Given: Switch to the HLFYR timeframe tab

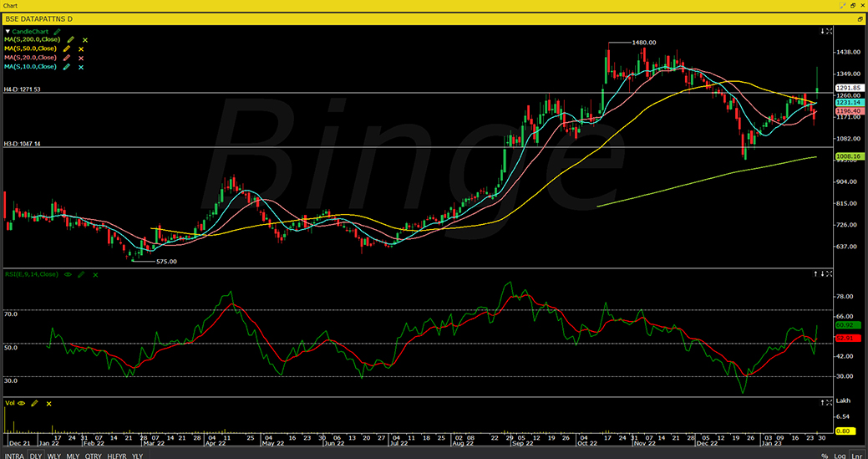Looking at the screenshot, I should pyautogui.click(x=117, y=456).
